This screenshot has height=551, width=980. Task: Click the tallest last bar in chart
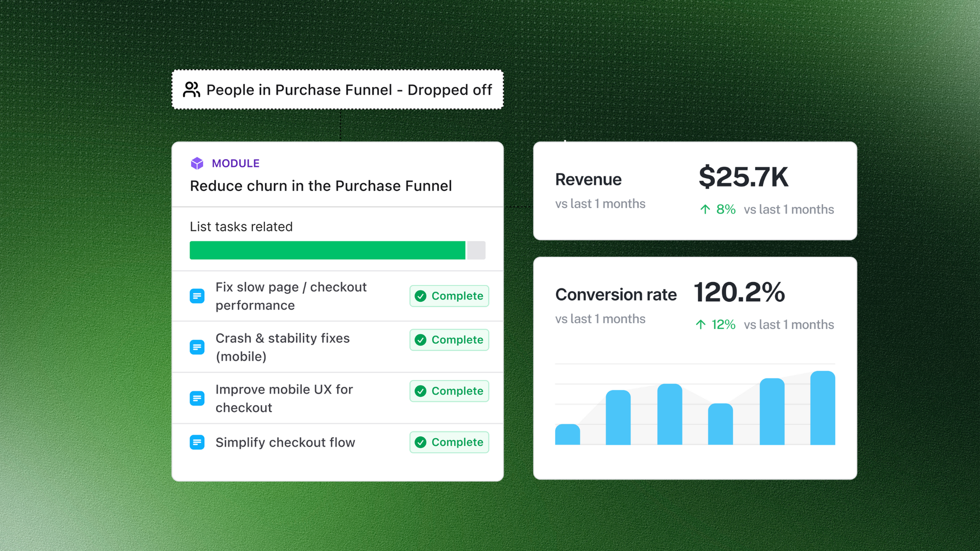(x=822, y=408)
